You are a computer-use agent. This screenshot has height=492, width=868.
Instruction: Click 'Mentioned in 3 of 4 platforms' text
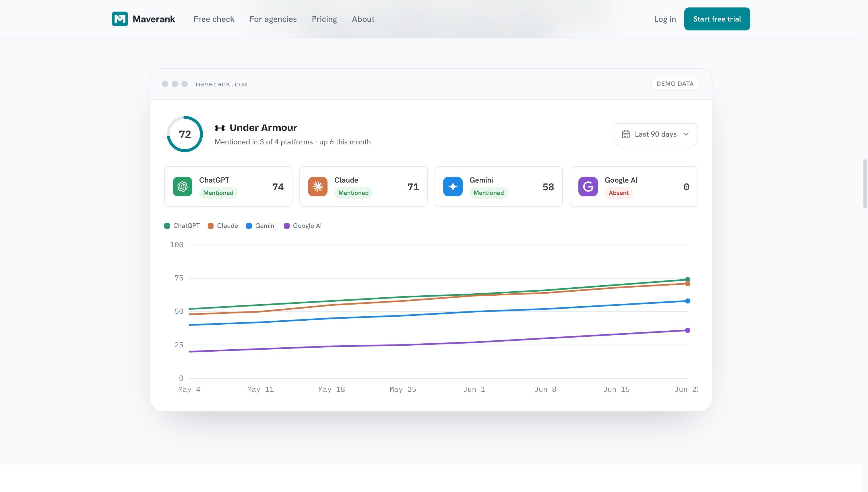(263, 142)
